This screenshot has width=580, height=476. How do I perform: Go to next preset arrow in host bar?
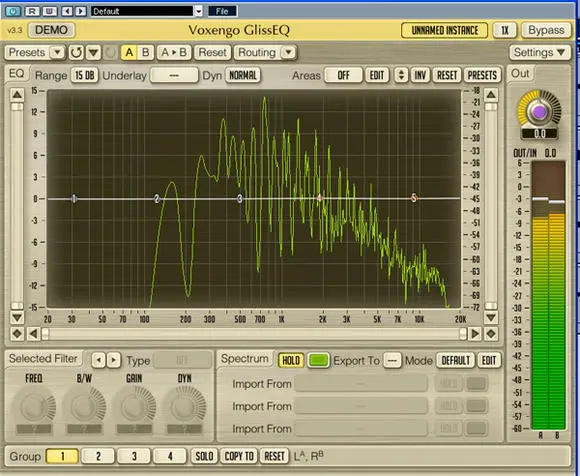[x=80, y=11]
